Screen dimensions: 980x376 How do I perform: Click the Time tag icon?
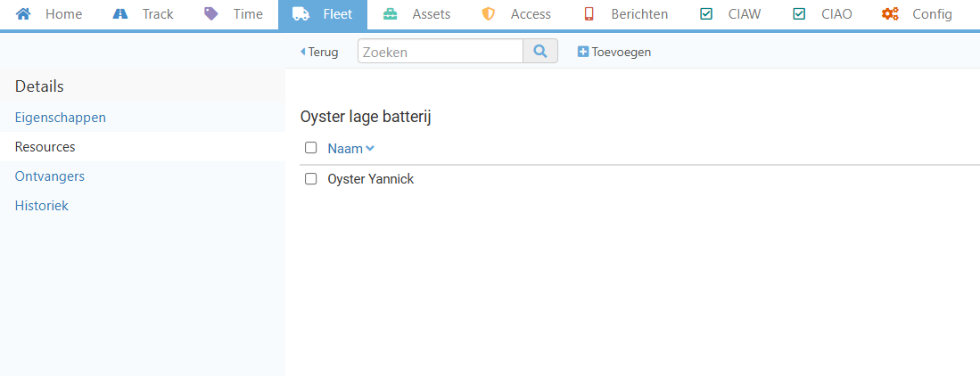click(x=211, y=14)
